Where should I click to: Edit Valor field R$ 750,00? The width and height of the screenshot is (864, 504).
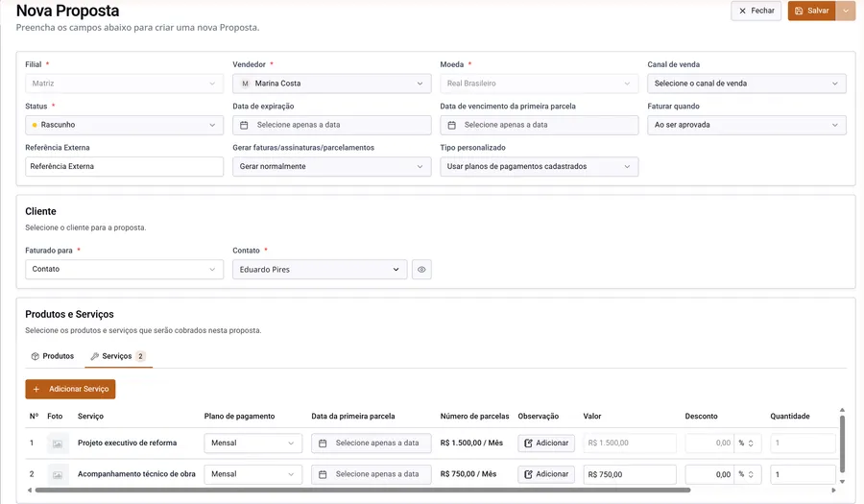(x=630, y=474)
